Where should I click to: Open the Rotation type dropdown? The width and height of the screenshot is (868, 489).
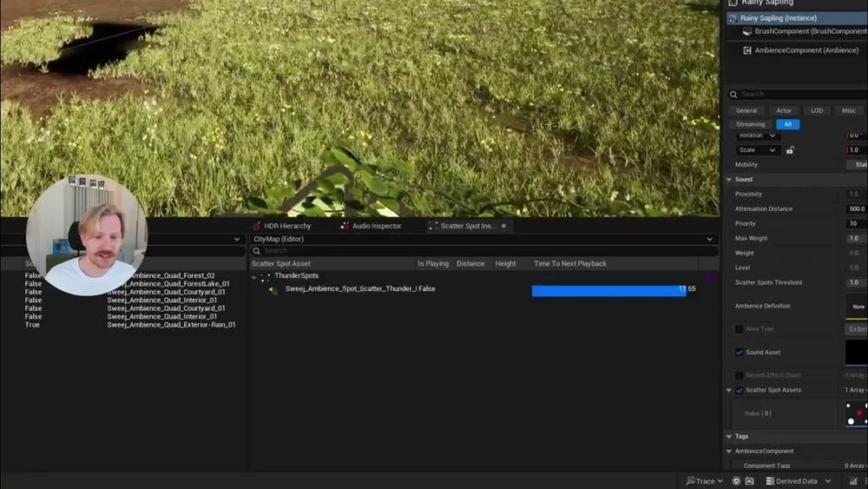(758, 135)
